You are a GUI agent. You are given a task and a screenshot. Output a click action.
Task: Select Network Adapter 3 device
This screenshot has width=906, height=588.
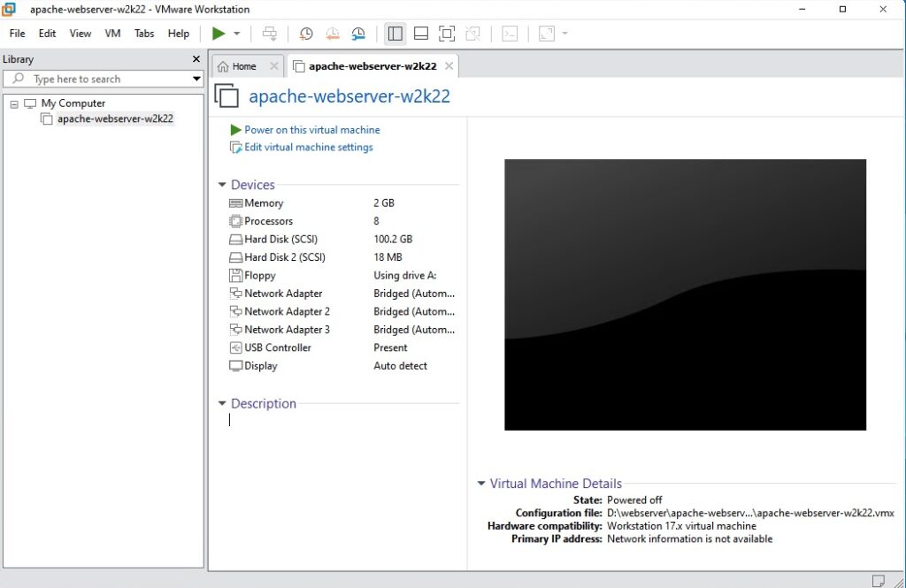coord(342,329)
